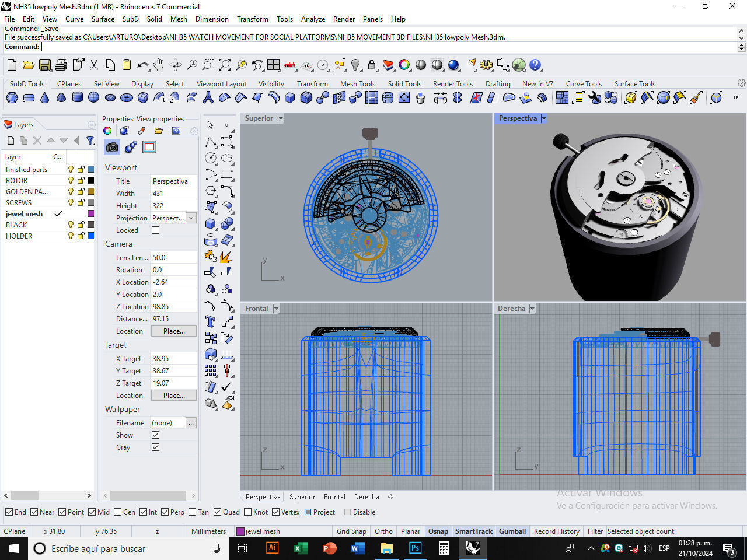The image size is (747, 560).
Task: Switch to the Curve Tools toolbar tab
Action: pos(584,84)
